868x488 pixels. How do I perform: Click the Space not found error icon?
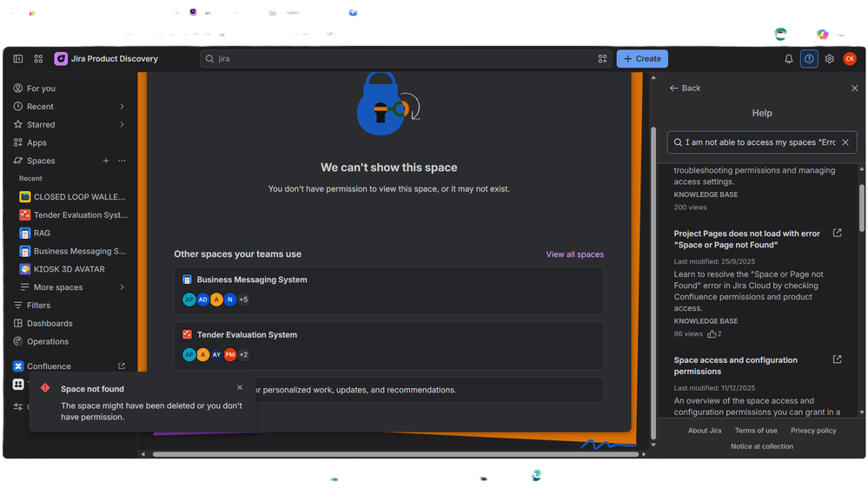45,388
